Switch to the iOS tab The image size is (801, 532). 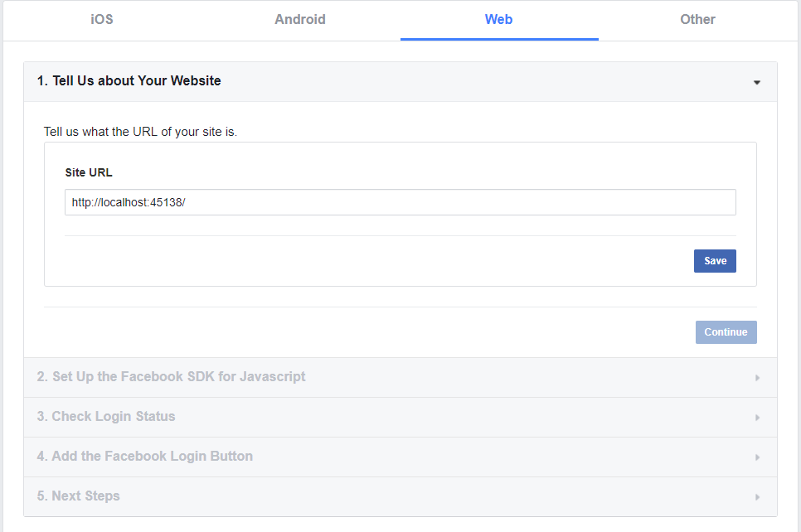pos(102,19)
